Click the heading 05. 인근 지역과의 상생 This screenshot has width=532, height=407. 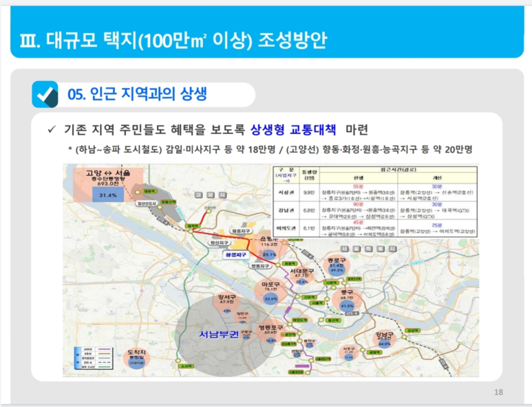click(137, 94)
